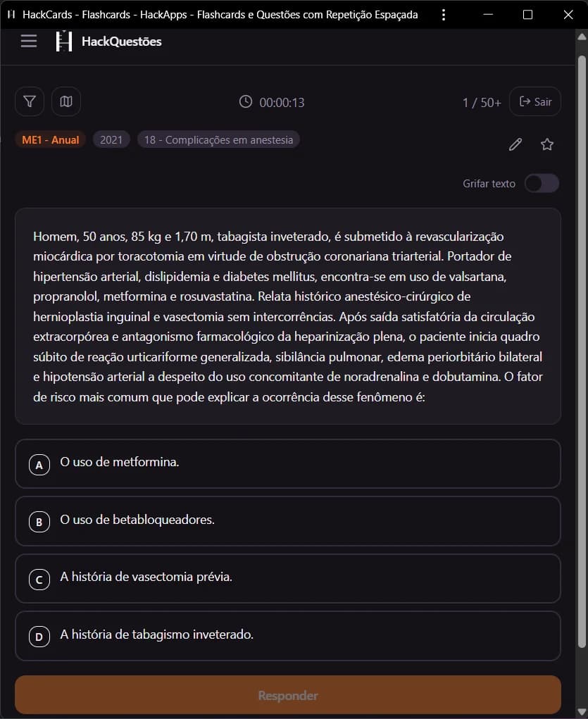Open the question filter funnel

pyautogui.click(x=30, y=101)
